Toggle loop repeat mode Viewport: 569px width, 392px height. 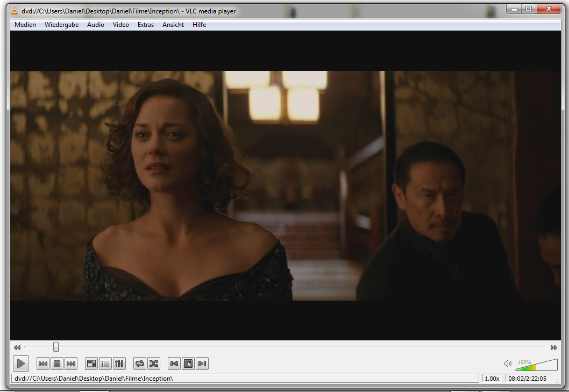click(140, 364)
